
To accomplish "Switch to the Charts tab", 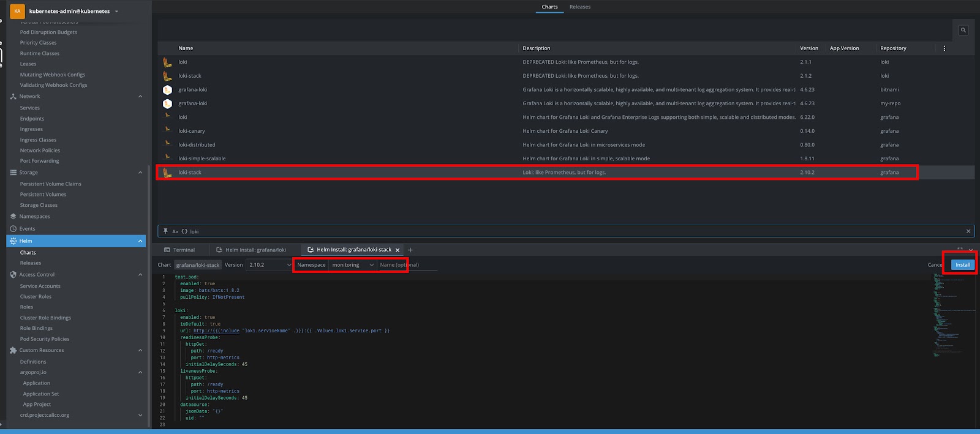I will pos(549,7).
